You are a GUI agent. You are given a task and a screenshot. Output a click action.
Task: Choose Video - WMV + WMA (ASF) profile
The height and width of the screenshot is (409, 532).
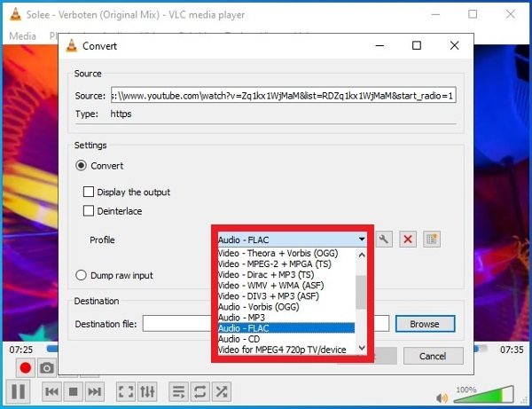[286, 286]
